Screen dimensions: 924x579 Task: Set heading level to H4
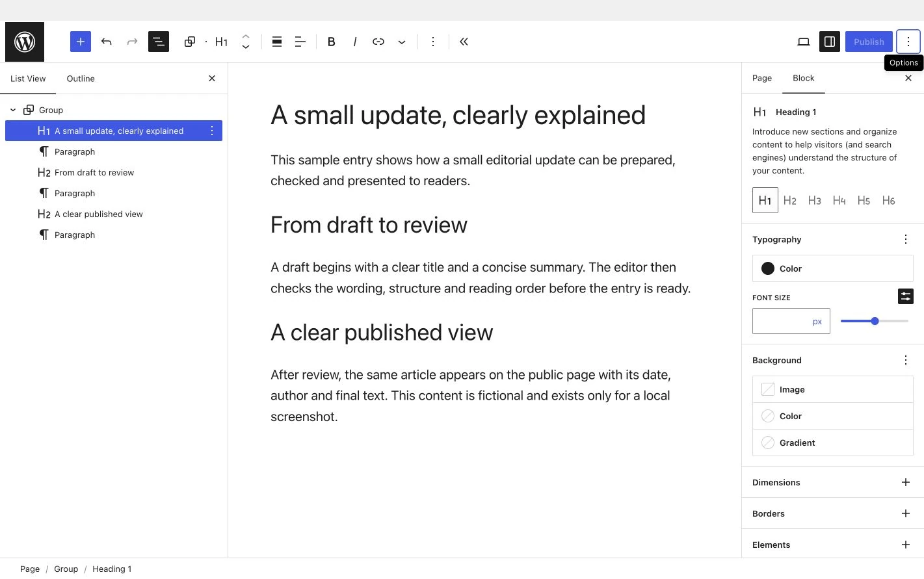click(839, 200)
